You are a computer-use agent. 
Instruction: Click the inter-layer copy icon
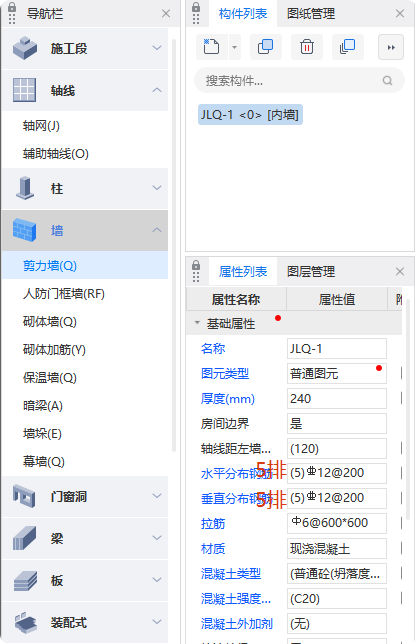click(x=348, y=47)
